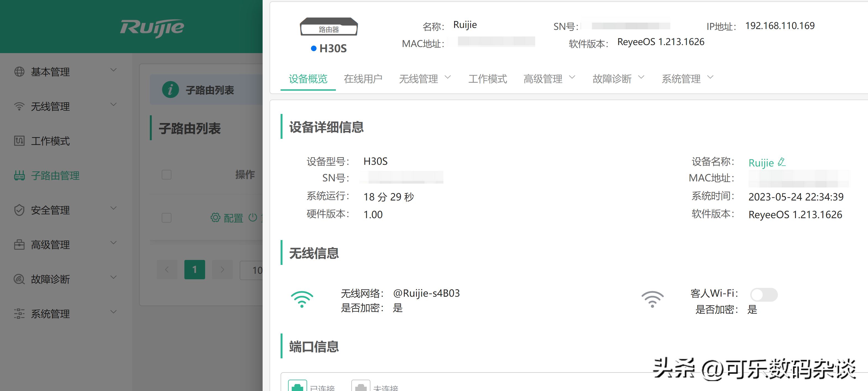This screenshot has height=391, width=868.
Task: Open the 系统管理 tab in device panel
Action: click(681, 79)
